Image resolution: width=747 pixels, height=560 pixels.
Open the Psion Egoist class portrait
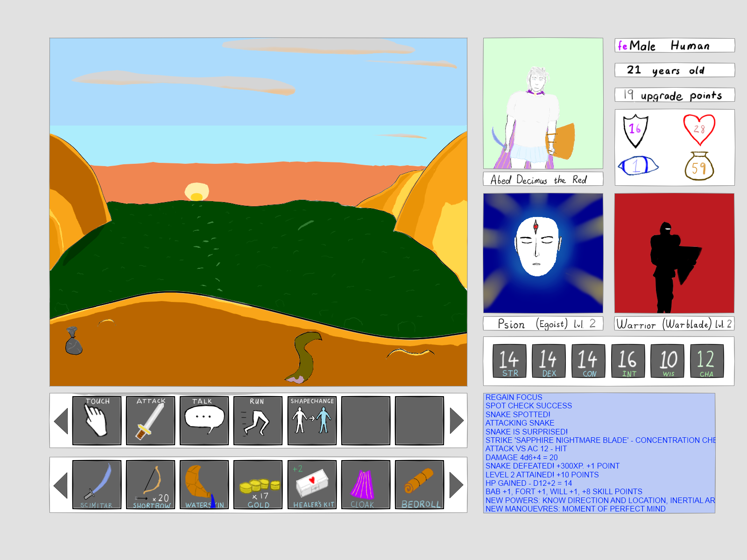tap(543, 253)
